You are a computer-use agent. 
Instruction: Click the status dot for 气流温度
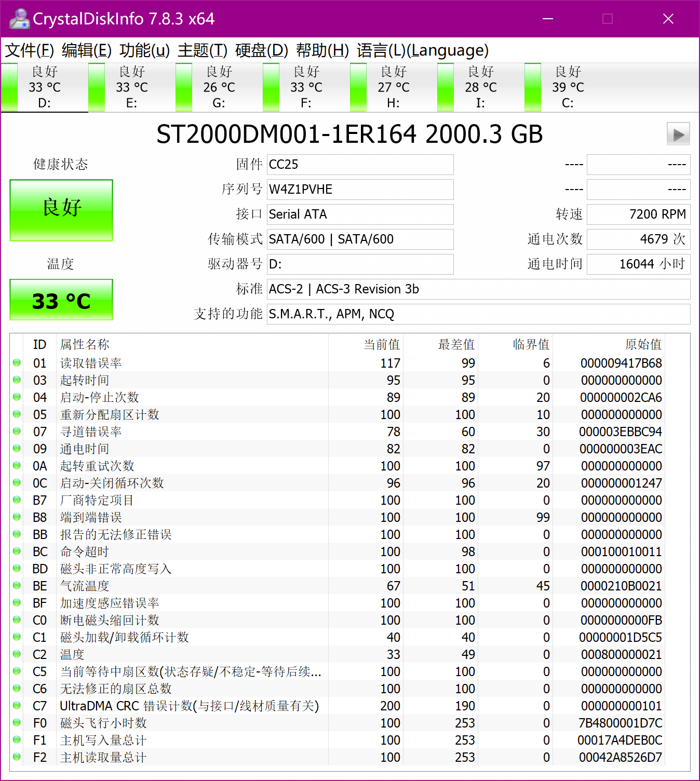pyautogui.click(x=17, y=585)
